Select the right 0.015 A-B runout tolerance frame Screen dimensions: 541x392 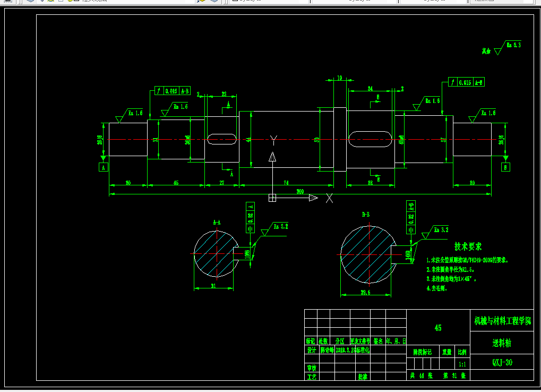tap(466, 82)
